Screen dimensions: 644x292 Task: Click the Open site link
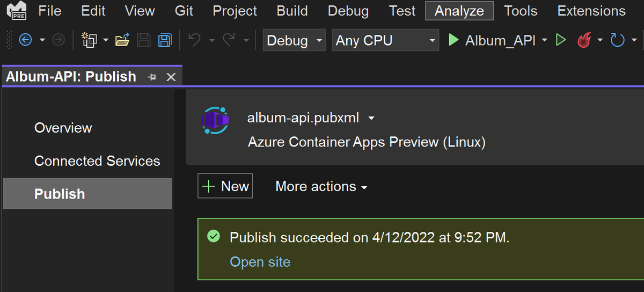[260, 262]
